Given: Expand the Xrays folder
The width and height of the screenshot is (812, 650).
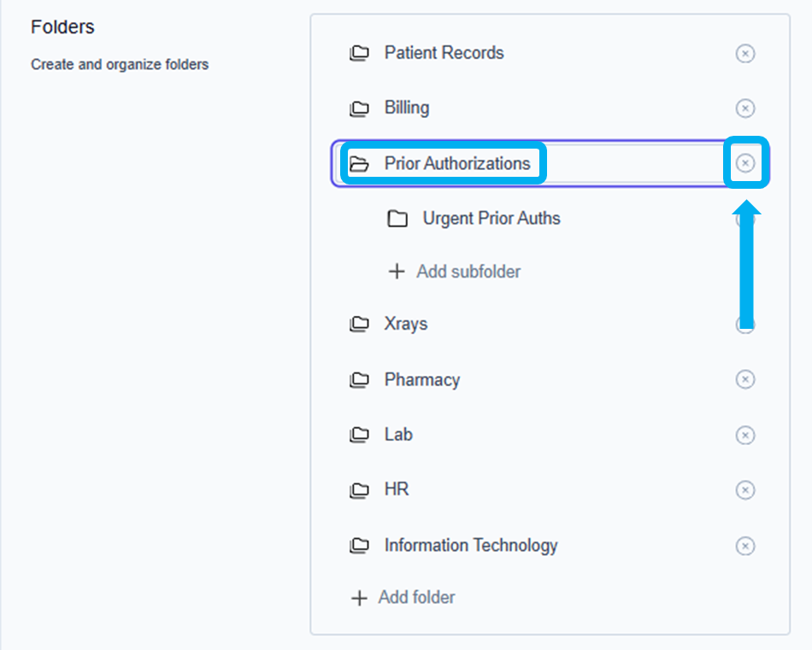Looking at the screenshot, I should 359,325.
